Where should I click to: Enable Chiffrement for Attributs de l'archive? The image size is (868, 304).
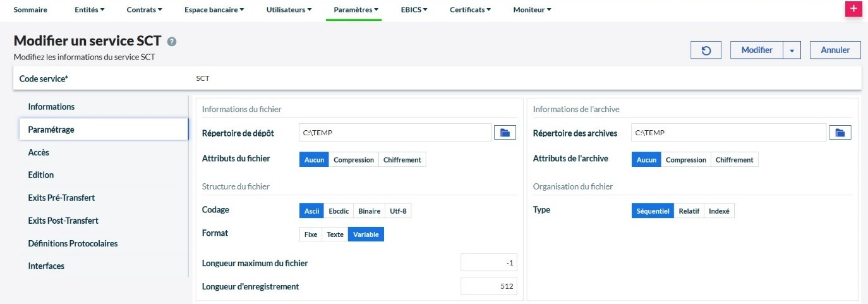pyautogui.click(x=734, y=160)
